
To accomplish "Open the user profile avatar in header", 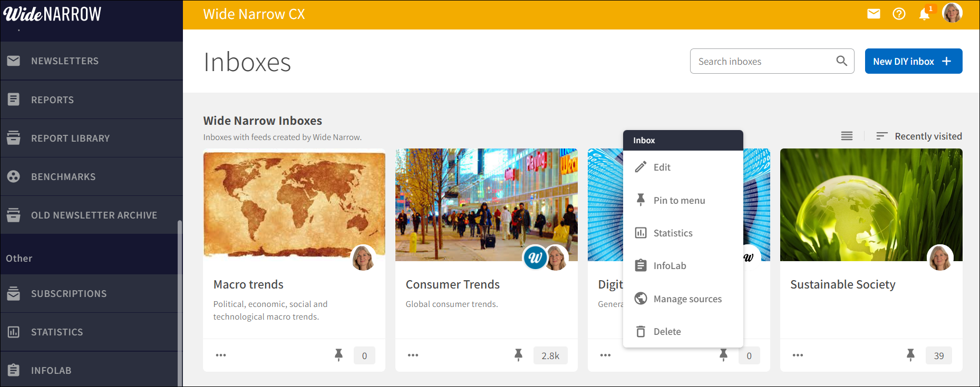I will click(952, 13).
